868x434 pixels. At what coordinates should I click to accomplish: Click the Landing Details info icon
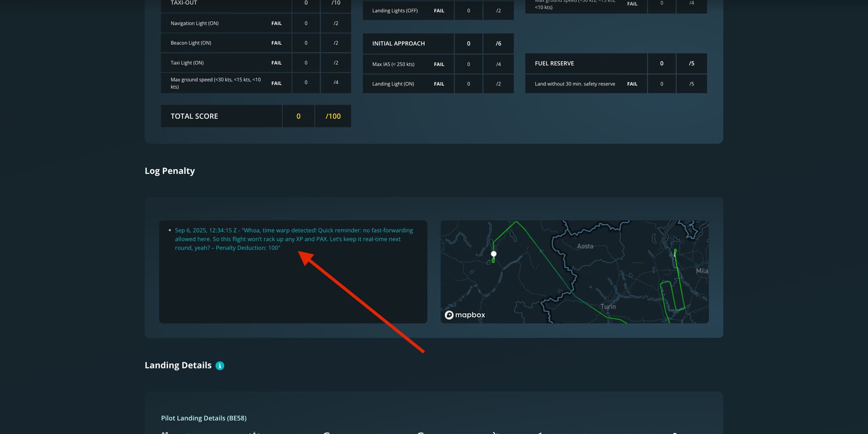pos(220,366)
